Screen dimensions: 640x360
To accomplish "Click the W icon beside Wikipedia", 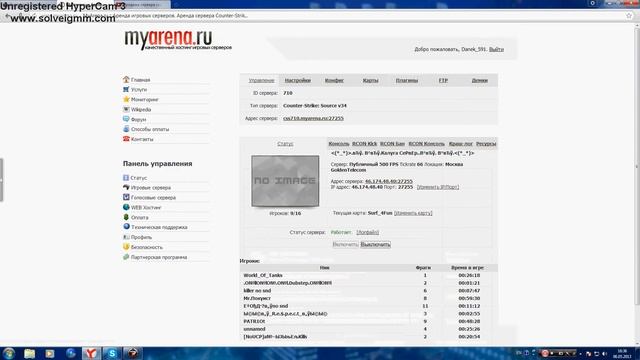I will point(126,109).
